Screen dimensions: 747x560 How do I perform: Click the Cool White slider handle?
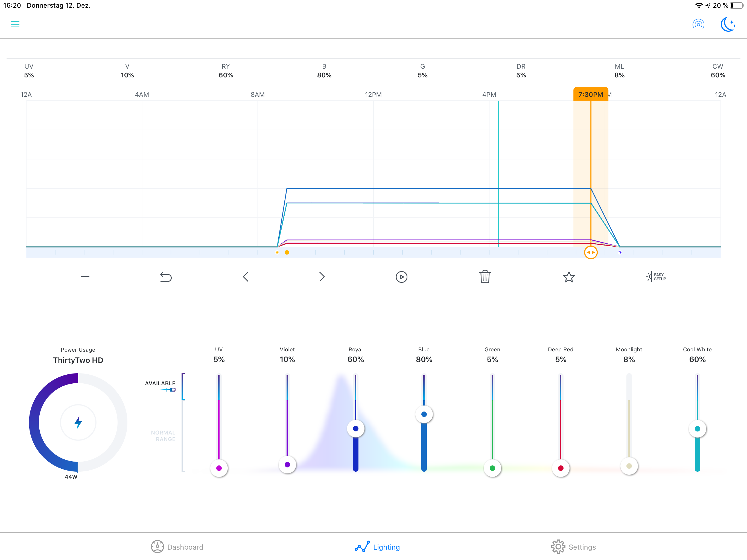point(697,429)
